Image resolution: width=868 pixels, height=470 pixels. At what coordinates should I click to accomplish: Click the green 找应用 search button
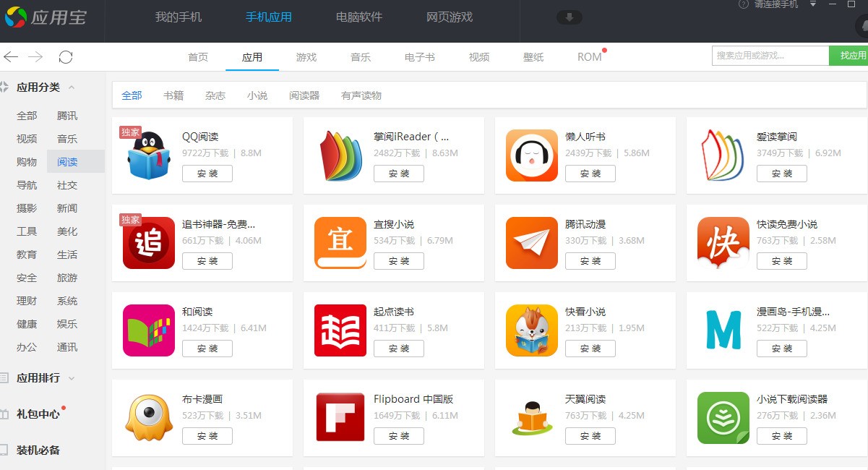tap(848, 56)
